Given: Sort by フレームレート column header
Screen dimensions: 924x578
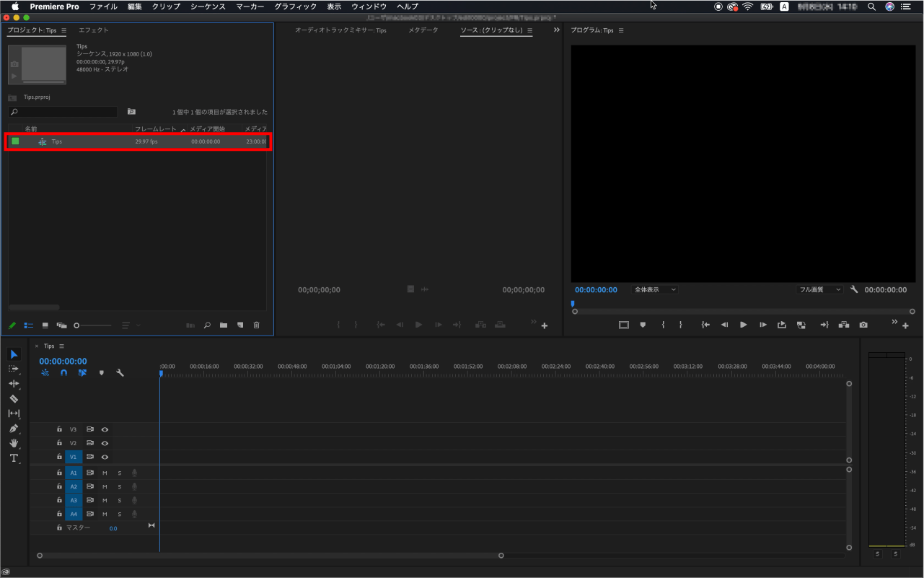Looking at the screenshot, I should pyautogui.click(x=155, y=129).
